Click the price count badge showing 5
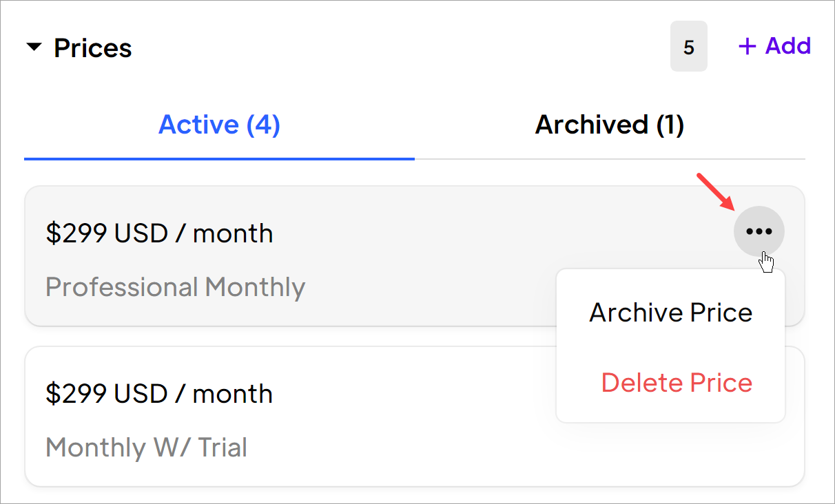The width and height of the screenshot is (835, 504). point(689,47)
